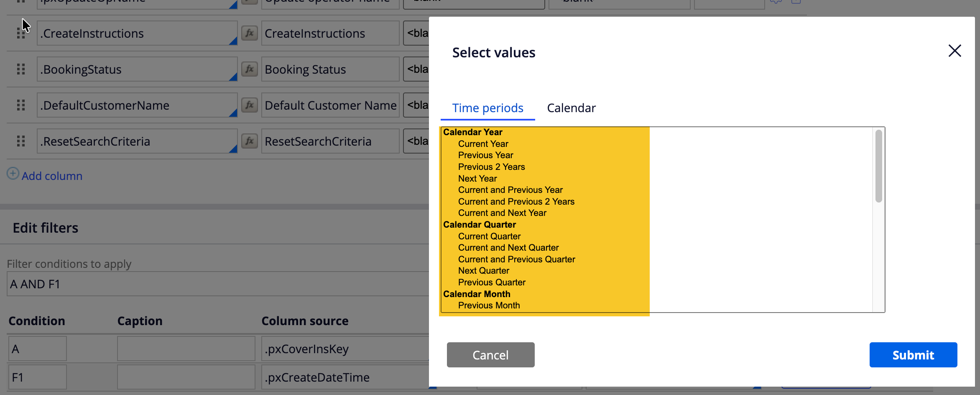This screenshot has width=980, height=395.
Task: Click the fx icon next to .DefaultCustomerName
Action: tap(250, 105)
